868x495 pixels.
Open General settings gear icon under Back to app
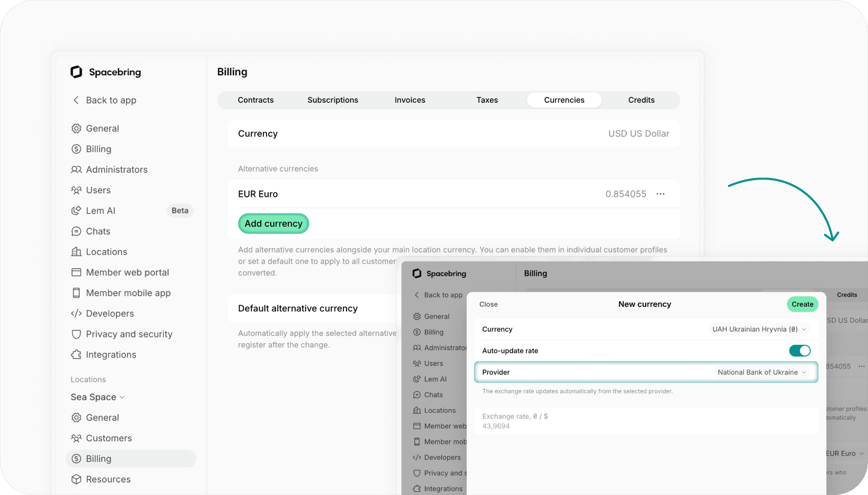pos(76,128)
